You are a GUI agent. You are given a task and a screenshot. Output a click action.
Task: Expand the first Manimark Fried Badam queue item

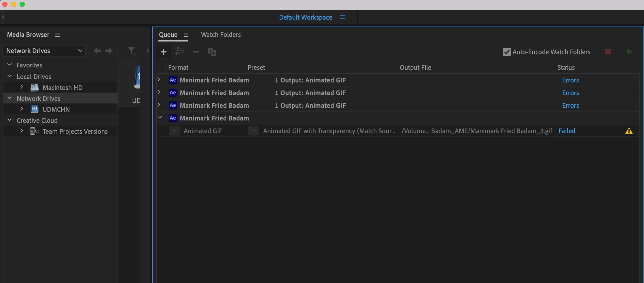click(x=159, y=80)
